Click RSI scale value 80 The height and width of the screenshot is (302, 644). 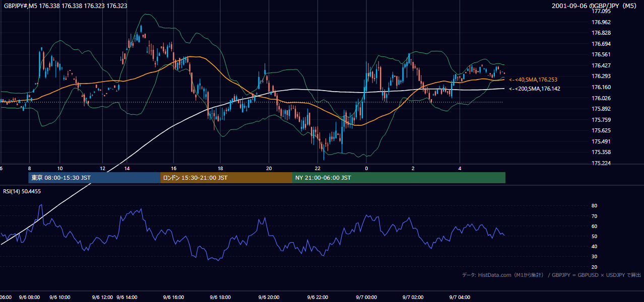coord(594,206)
